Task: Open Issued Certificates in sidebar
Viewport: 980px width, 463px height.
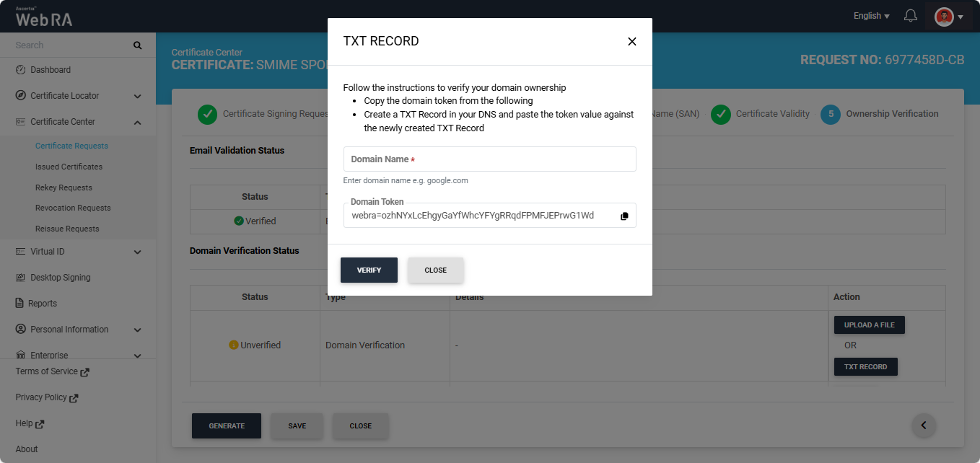Action: click(69, 167)
